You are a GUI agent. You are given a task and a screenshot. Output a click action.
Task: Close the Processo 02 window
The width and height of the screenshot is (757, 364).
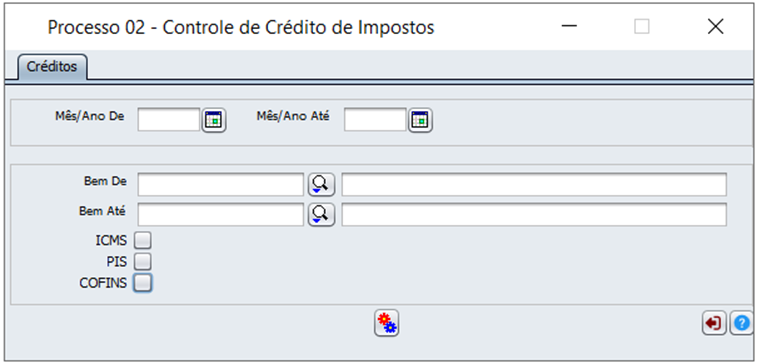pos(715,27)
